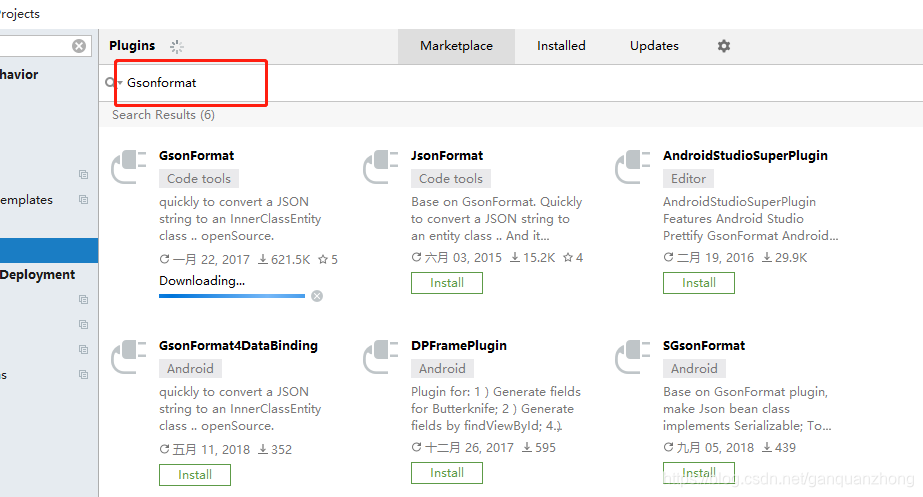Viewport: 923px width, 497px height.
Task: Filter by JsonFormat's Code tools tag
Action: pyautogui.click(x=451, y=178)
